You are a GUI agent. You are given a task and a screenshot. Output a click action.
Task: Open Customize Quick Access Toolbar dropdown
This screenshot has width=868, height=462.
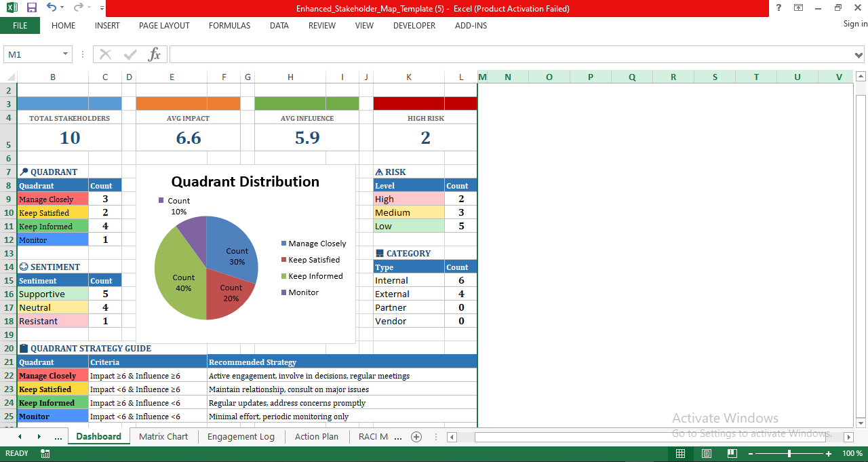click(102, 9)
